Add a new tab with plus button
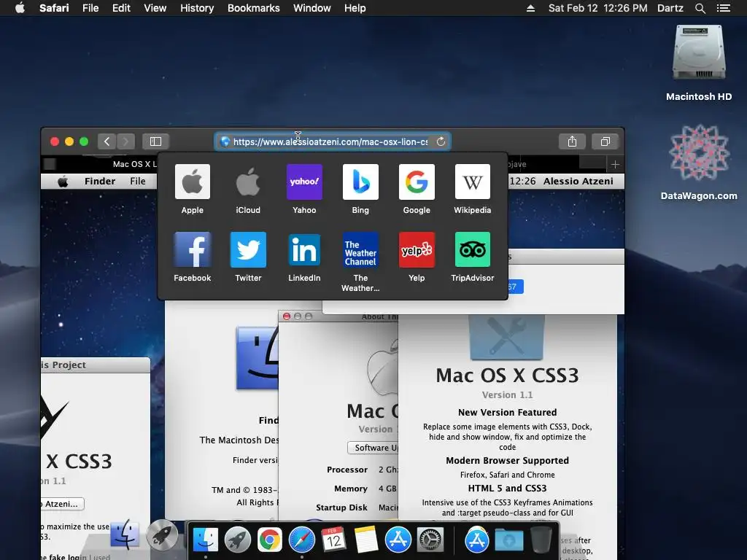The width and height of the screenshot is (747, 560). point(615,164)
